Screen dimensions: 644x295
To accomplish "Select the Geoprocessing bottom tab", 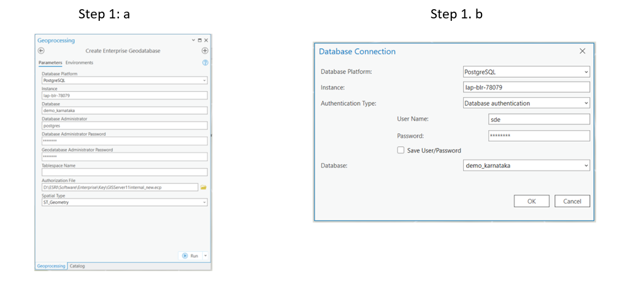I will (x=52, y=266).
